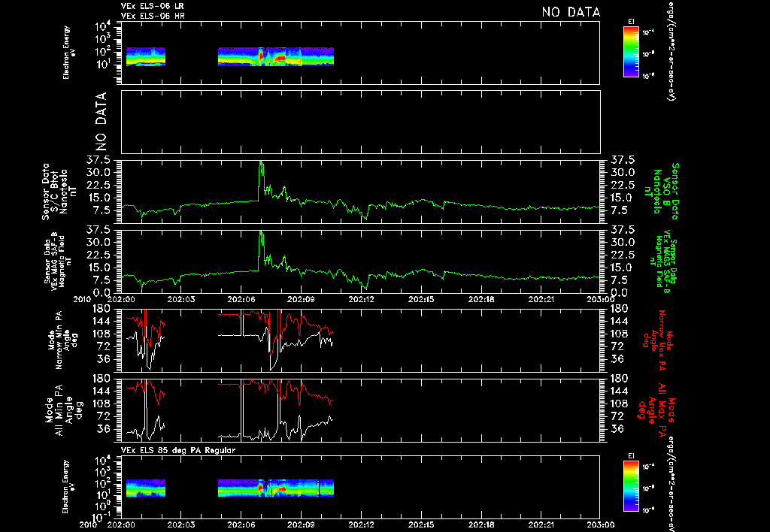Click the EI color bar beside the top spectrogram
Image resolution: width=770 pixels, height=532 pixels.
(631, 52)
